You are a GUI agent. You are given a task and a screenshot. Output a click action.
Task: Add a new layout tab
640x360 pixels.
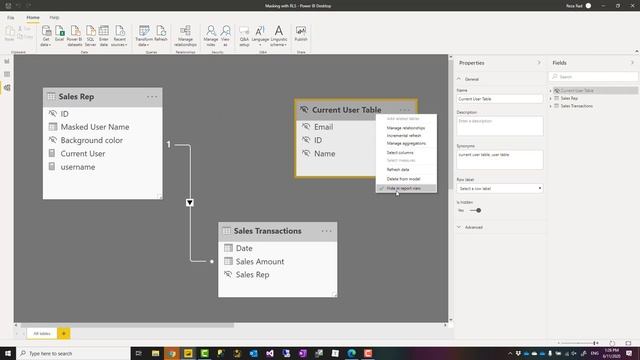point(64,333)
